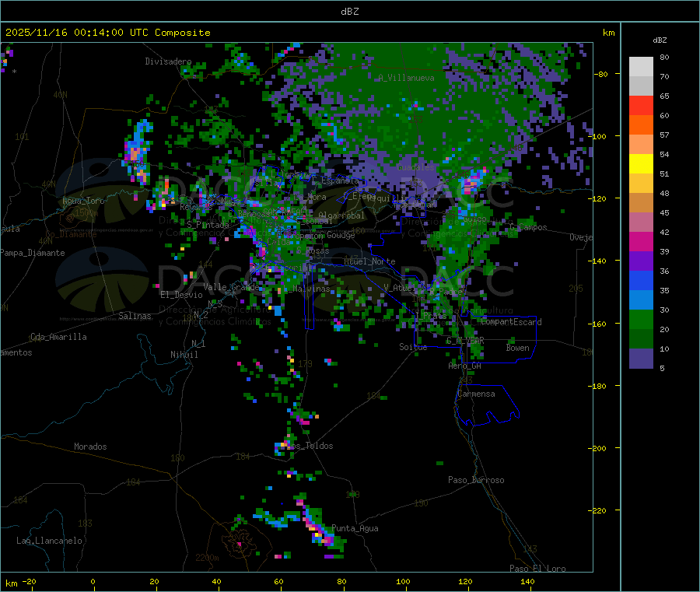Click the Pampa_Diamante location label
The height and width of the screenshot is (592, 700).
click(x=33, y=253)
